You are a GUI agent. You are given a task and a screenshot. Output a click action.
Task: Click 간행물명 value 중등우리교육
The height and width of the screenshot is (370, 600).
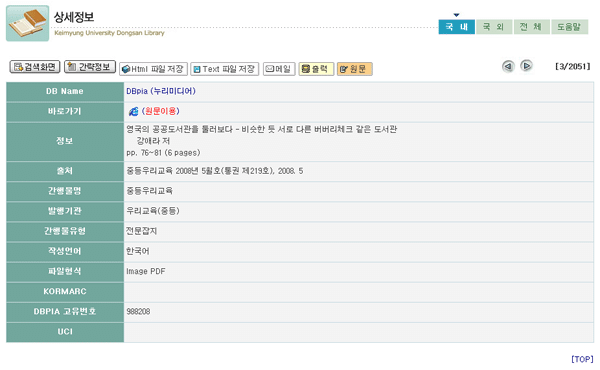150,191
